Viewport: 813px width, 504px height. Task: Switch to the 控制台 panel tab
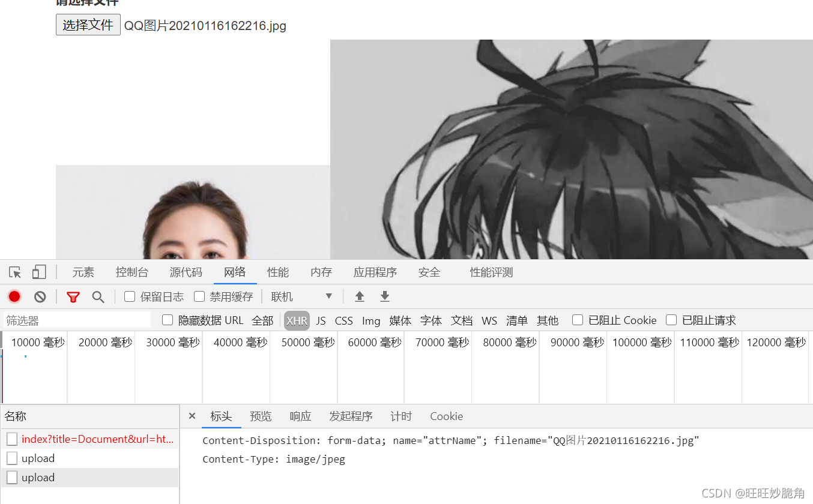[x=132, y=272]
